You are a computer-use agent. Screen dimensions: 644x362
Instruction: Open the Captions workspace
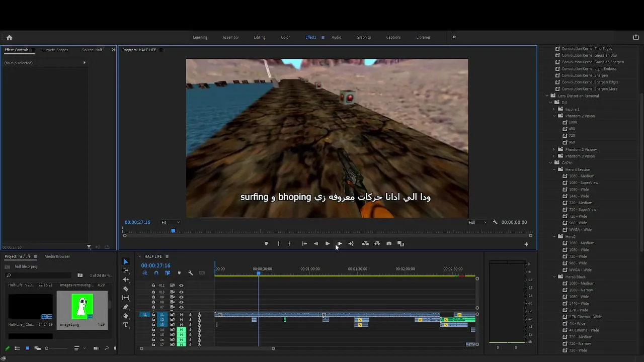coord(393,37)
